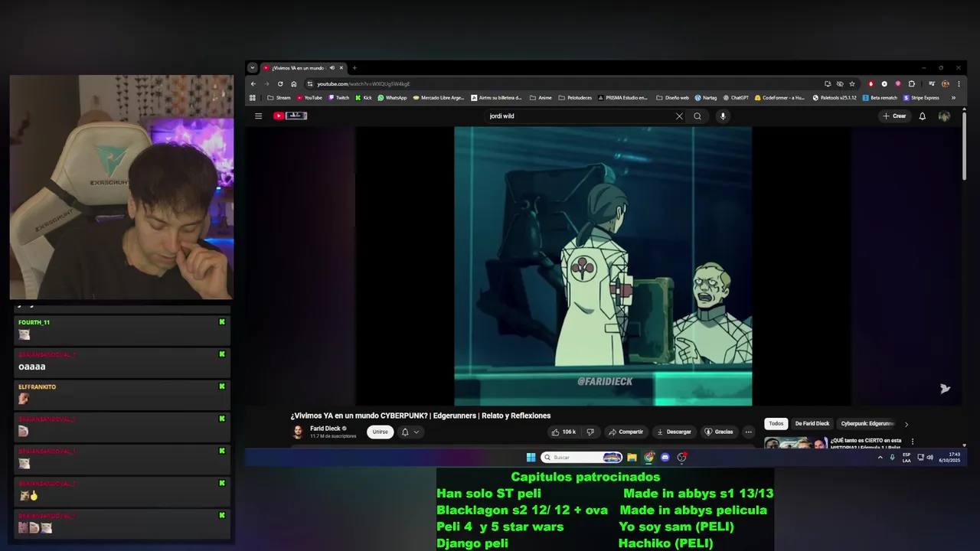Image resolution: width=980 pixels, height=551 pixels.
Task: Open the Mercado Libre bookmark
Action: coord(439,98)
